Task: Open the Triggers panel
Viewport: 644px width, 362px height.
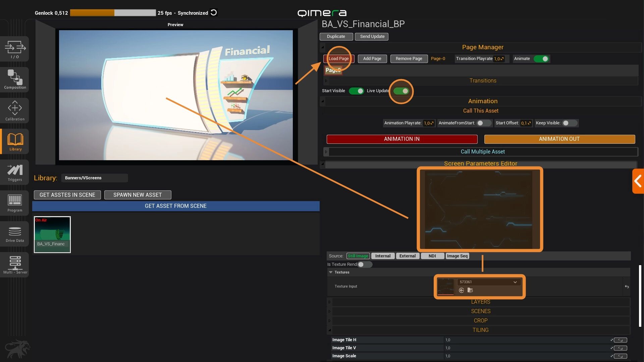Action: (x=15, y=172)
